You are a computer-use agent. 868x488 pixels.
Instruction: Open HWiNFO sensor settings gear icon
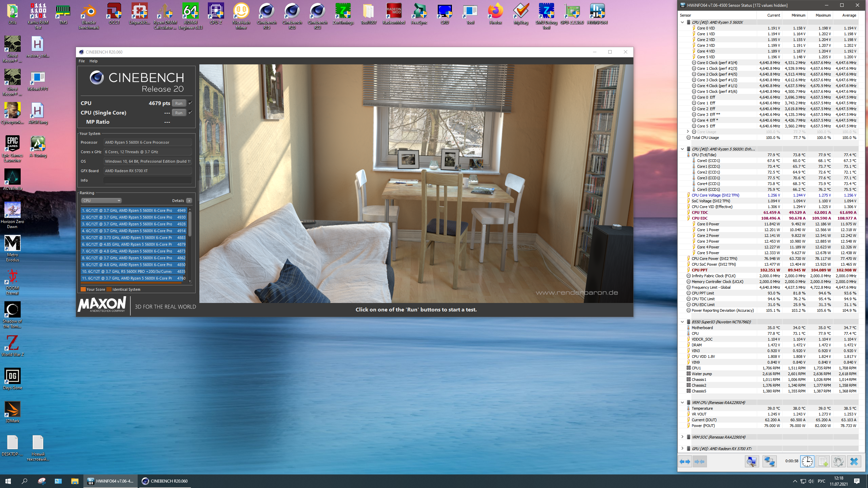coord(838,462)
